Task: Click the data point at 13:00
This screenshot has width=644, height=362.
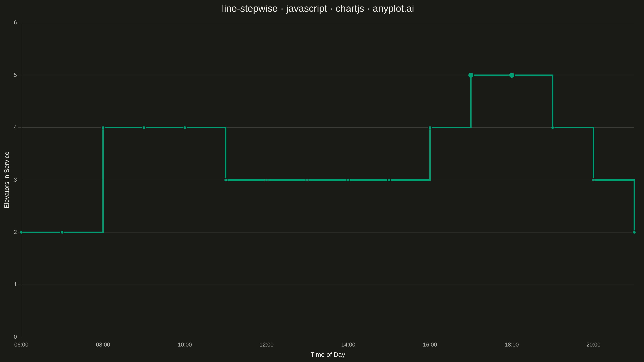Action: pos(308,180)
